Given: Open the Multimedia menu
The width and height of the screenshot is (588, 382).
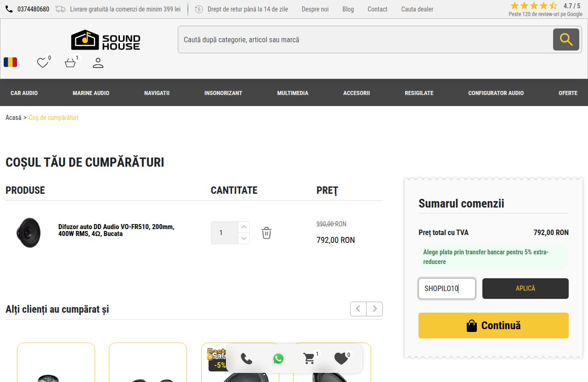Looking at the screenshot, I should pyautogui.click(x=293, y=93).
